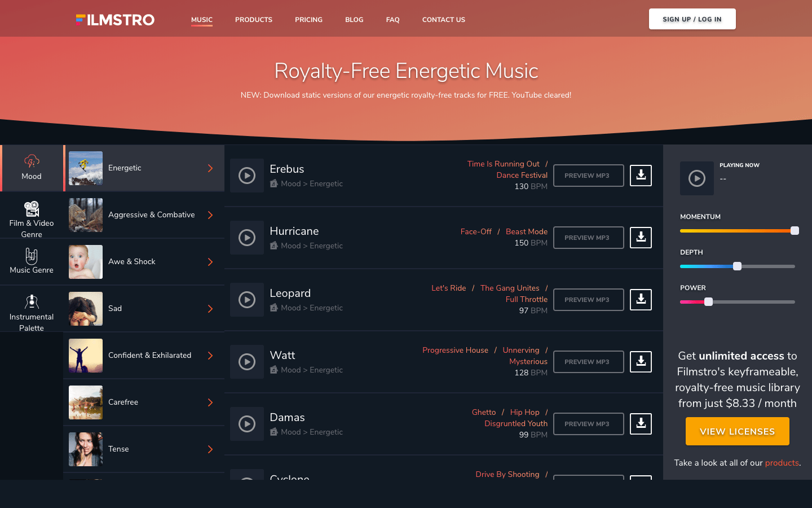Click the View Licenses button

point(738,431)
